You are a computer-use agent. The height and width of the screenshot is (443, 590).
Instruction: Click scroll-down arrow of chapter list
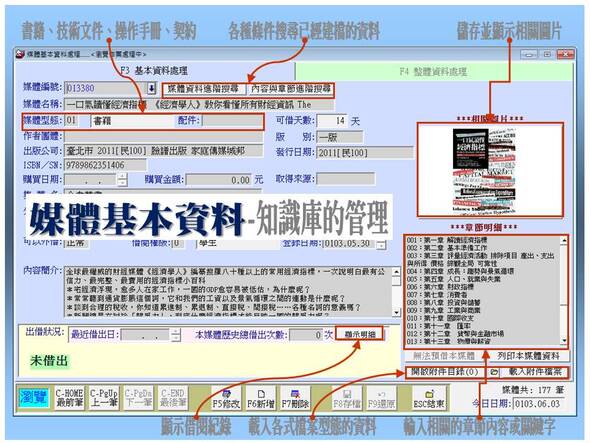click(x=564, y=341)
